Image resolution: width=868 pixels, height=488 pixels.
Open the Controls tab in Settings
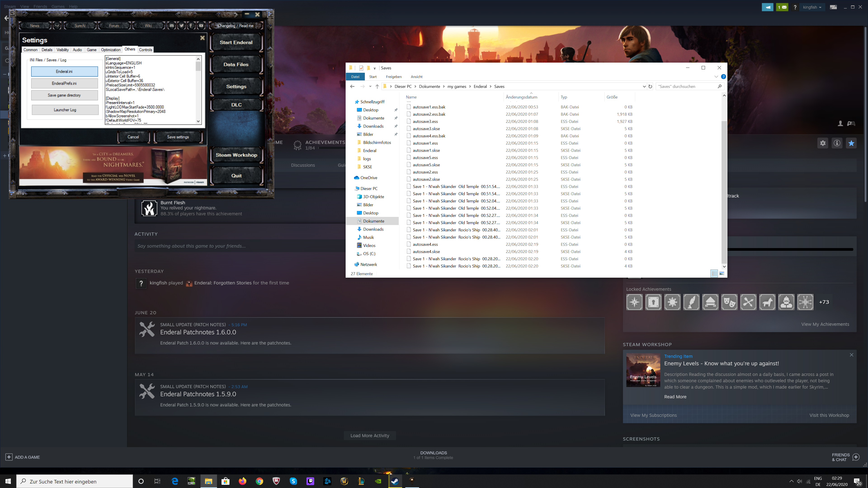click(x=145, y=49)
